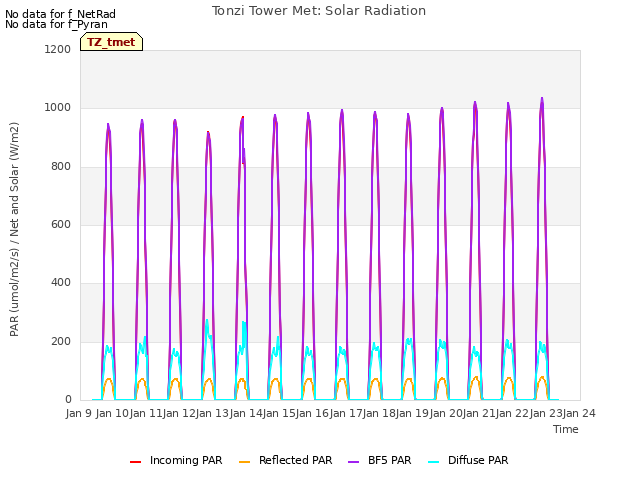Click the TZ_tmet label box
The width and height of the screenshot is (640, 480).
click(x=111, y=42)
